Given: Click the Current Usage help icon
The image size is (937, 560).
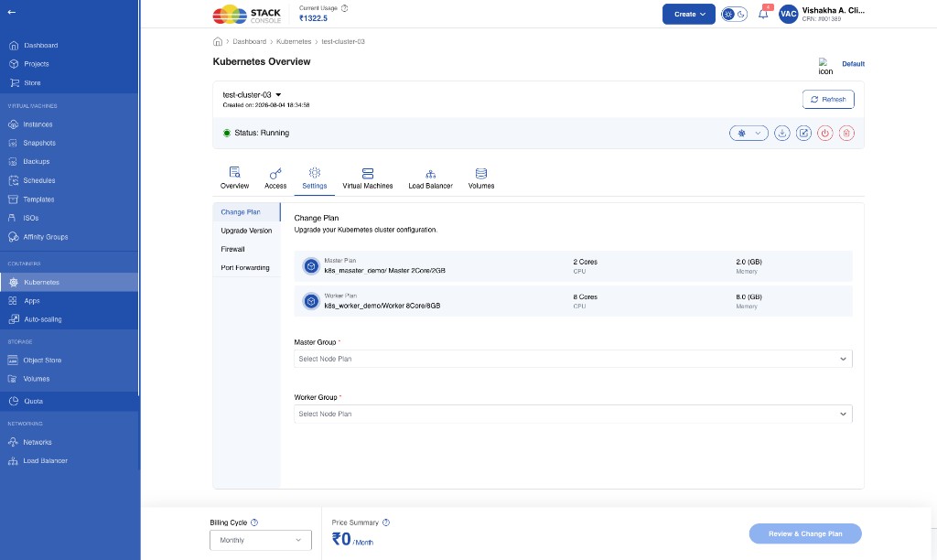Looking at the screenshot, I should coord(345,8).
